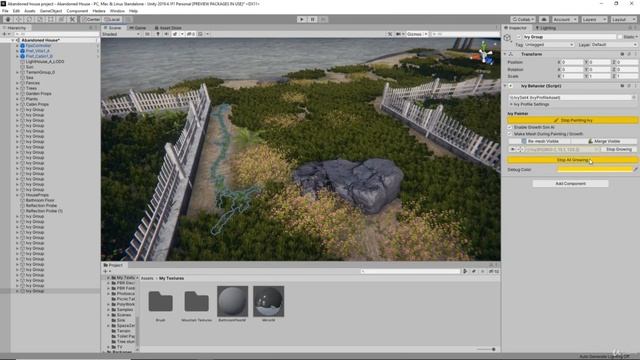Click Stop Painting Ivy button

pos(572,120)
